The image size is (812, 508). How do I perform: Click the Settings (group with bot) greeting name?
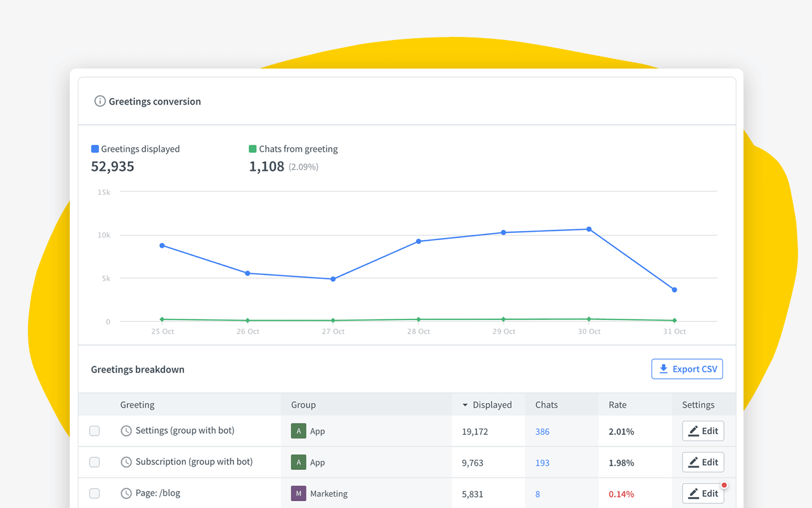click(185, 431)
